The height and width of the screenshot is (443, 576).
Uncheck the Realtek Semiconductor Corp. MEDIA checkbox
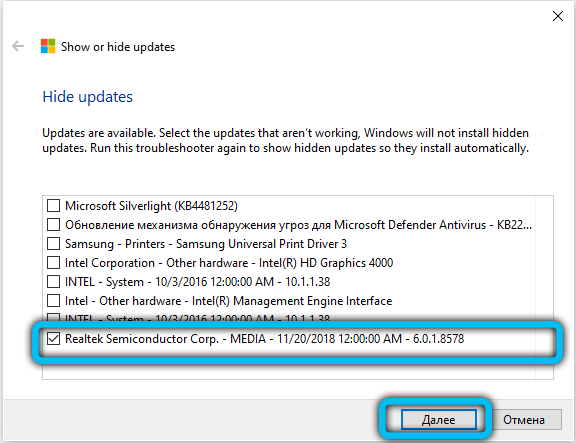(53, 339)
